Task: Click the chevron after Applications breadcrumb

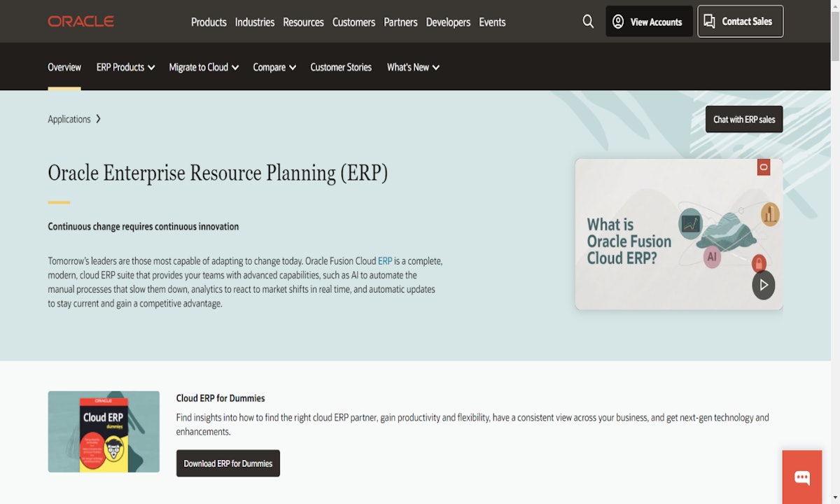Action: tap(99, 119)
